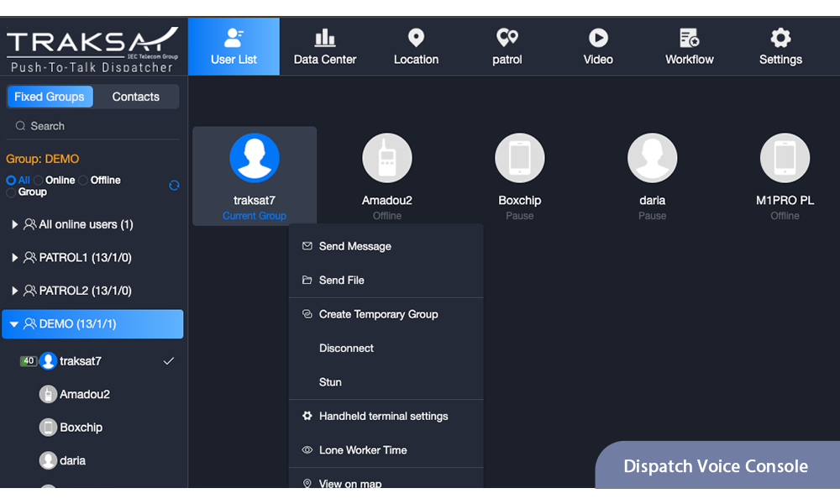Viewport: 840px width, 504px height.
Task: Collapse the DEMO group
Action: (x=14, y=324)
